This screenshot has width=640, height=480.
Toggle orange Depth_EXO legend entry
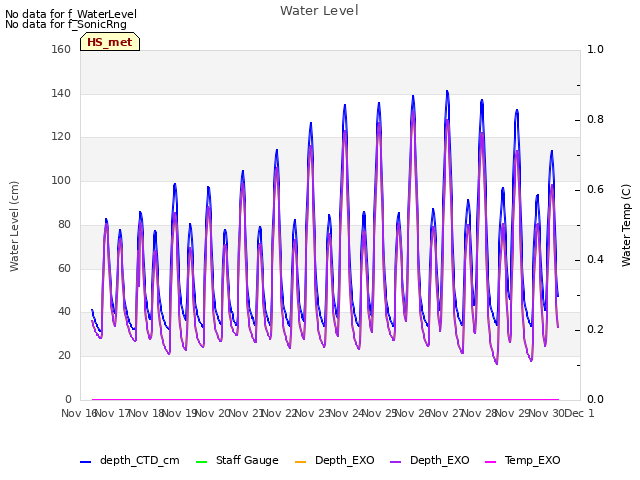334,460
